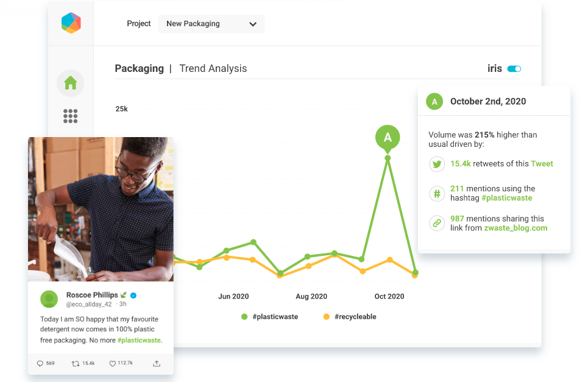Open the linked Tweet from the popup
Screen dimensions: 588x382
542,163
